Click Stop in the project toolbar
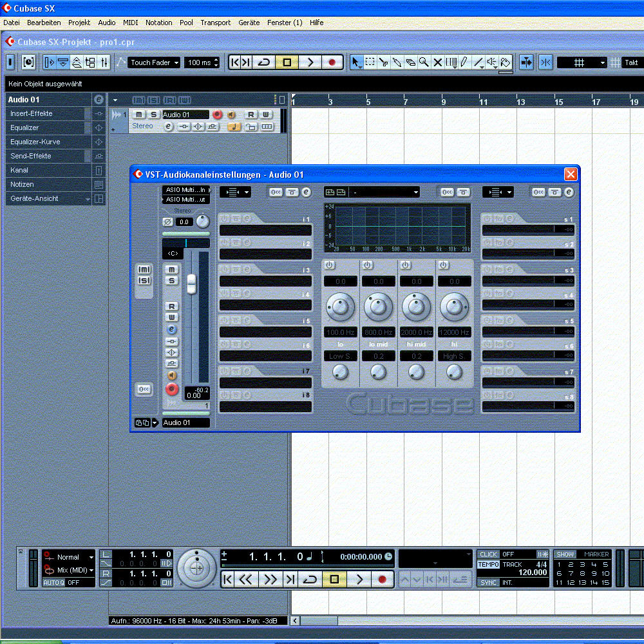Viewport: 644px width, 644px height. tap(287, 62)
